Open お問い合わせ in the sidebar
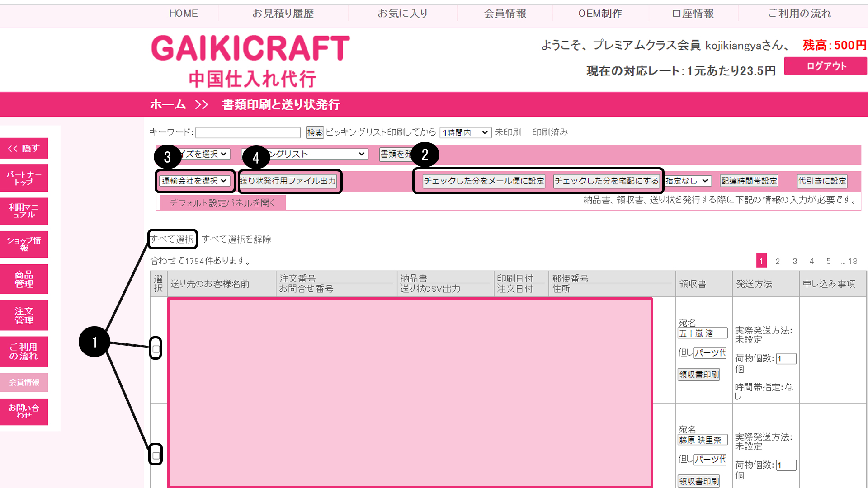 (24, 411)
